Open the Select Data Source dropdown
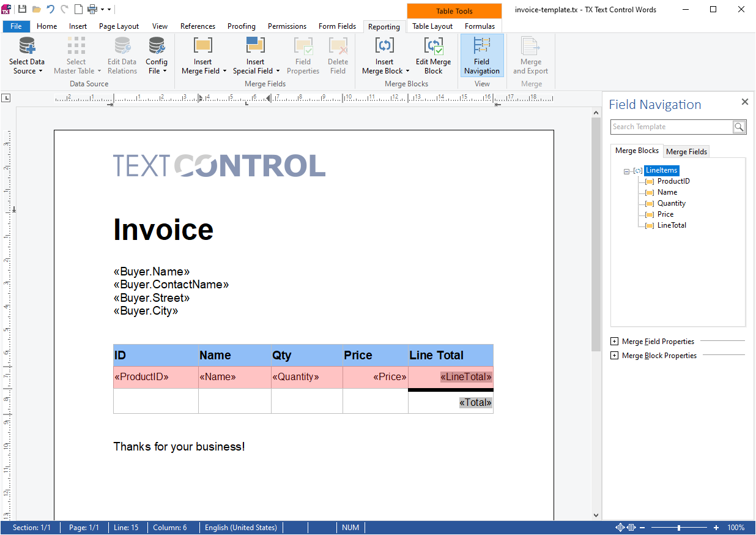 click(27, 56)
